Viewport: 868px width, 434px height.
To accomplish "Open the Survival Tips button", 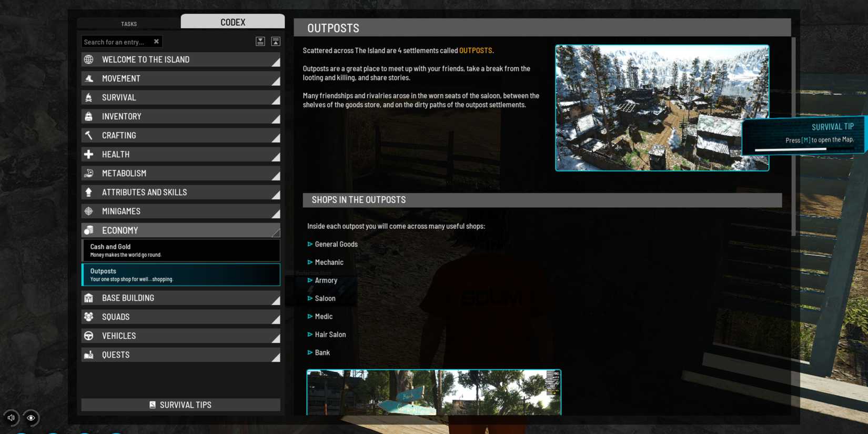I will [x=180, y=405].
